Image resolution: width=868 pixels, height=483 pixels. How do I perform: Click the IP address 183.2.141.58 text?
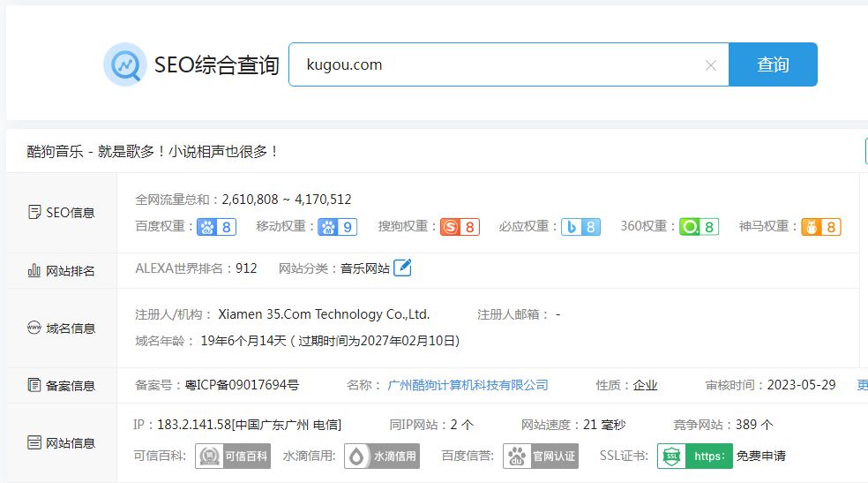click(194, 425)
